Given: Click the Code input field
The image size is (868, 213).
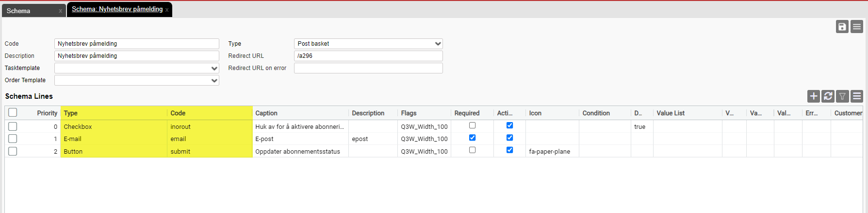Looking at the screenshot, I should [x=137, y=44].
